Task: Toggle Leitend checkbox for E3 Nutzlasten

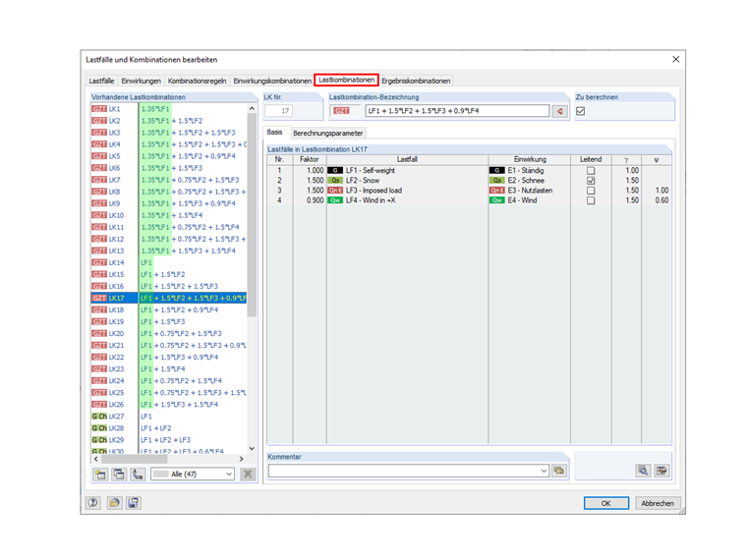Action: tap(591, 191)
